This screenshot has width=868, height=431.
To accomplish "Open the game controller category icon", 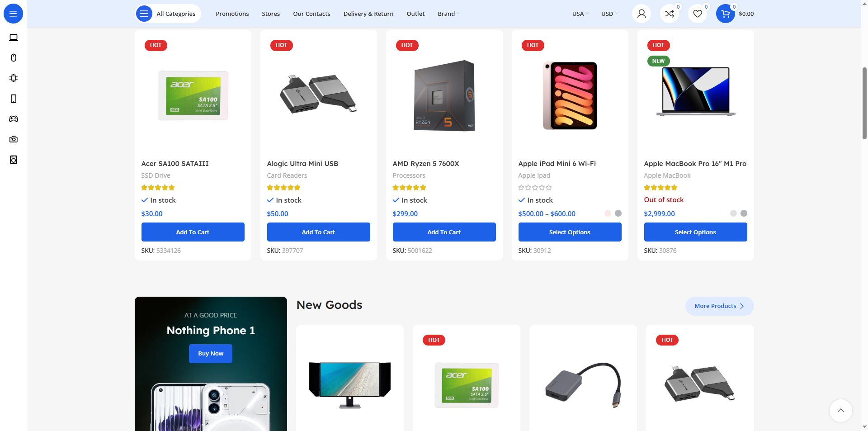I will (14, 119).
